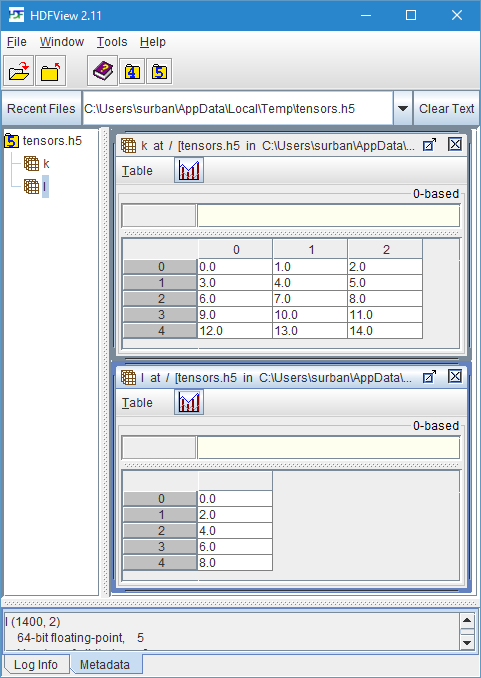Select dataset k in the tree

tap(46, 164)
